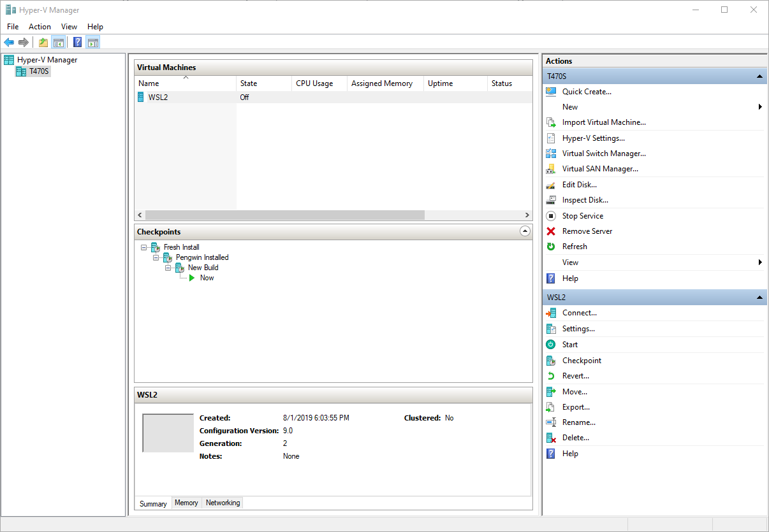Open Inspect Disk
Viewport: 769px width, 532px height.
pos(585,199)
